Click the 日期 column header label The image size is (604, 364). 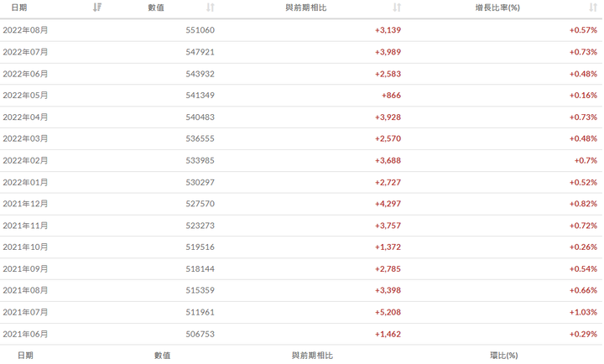pos(18,8)
